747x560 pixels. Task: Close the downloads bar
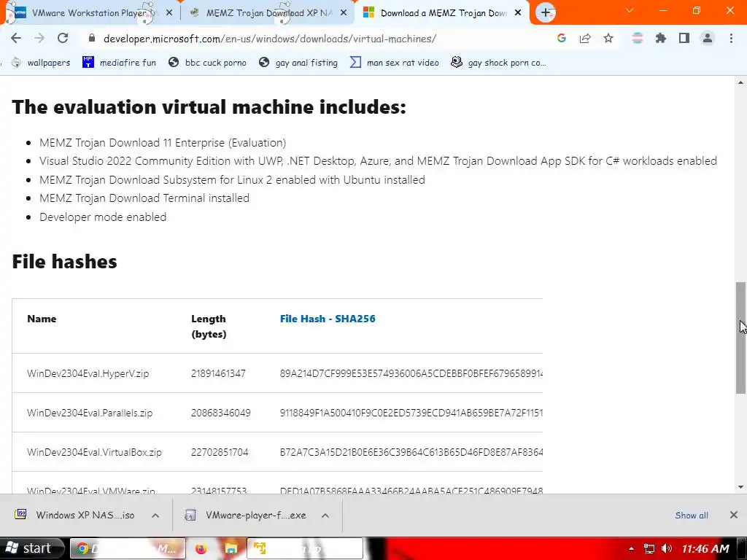point(734,515)
